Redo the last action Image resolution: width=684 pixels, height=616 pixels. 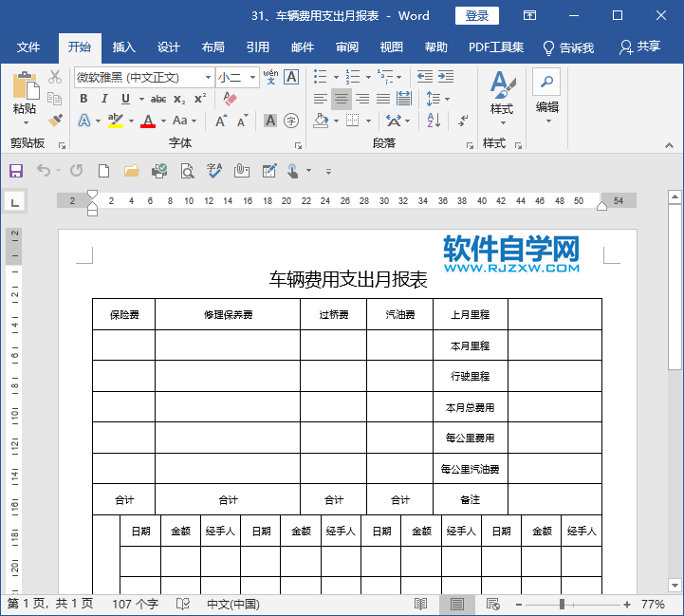click(x=76, y=170)
